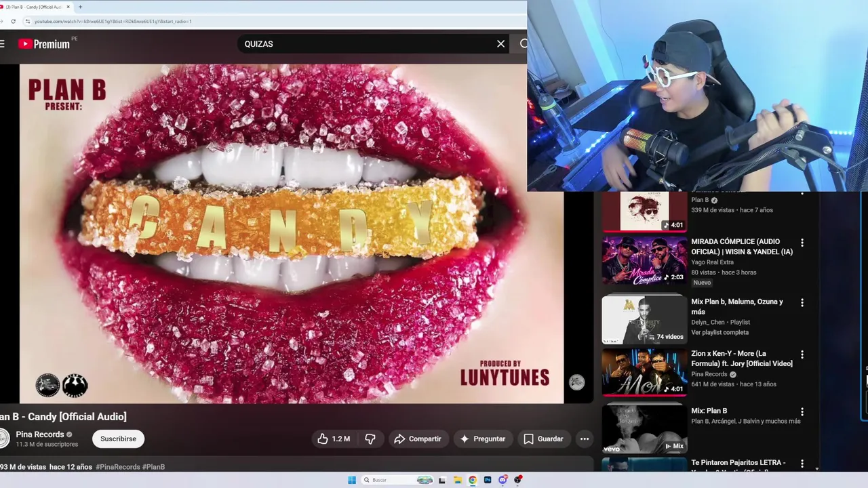Go to the YouTube Premium home logo
Screen dimensions: 868x488
point(44,44)
